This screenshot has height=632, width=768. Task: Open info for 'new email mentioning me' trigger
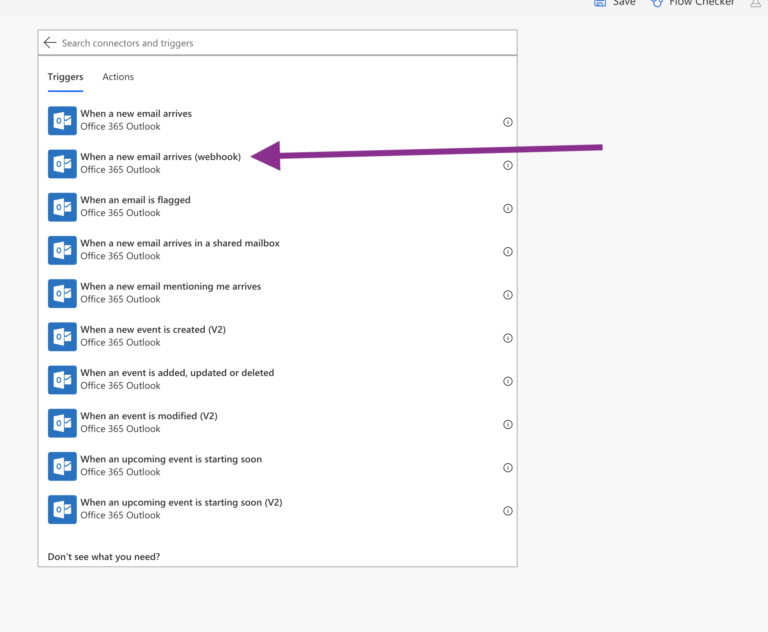pos(508,294)
